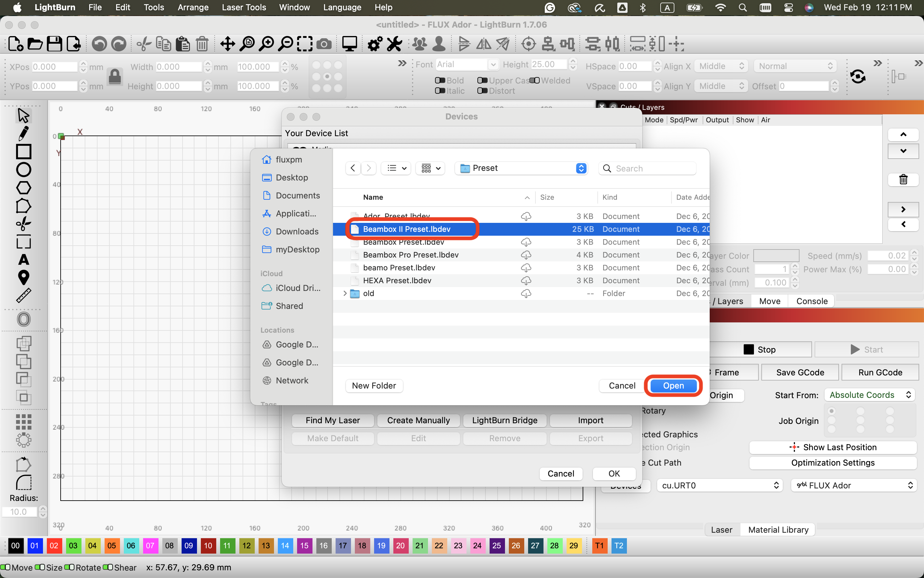Open the grouping options dropdown
924x578 pixels.
click(x=430, y=168)
